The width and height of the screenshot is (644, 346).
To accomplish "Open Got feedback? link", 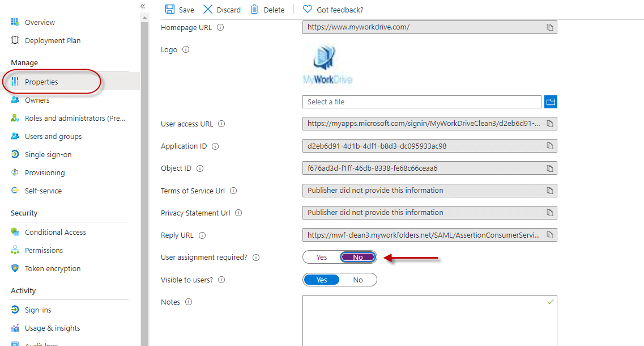I will point(340,10).
